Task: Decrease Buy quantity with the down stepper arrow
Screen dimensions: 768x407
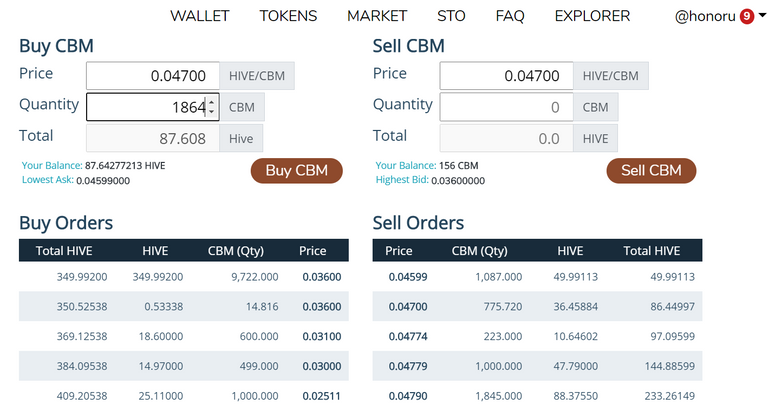Action: coord(211,111)
